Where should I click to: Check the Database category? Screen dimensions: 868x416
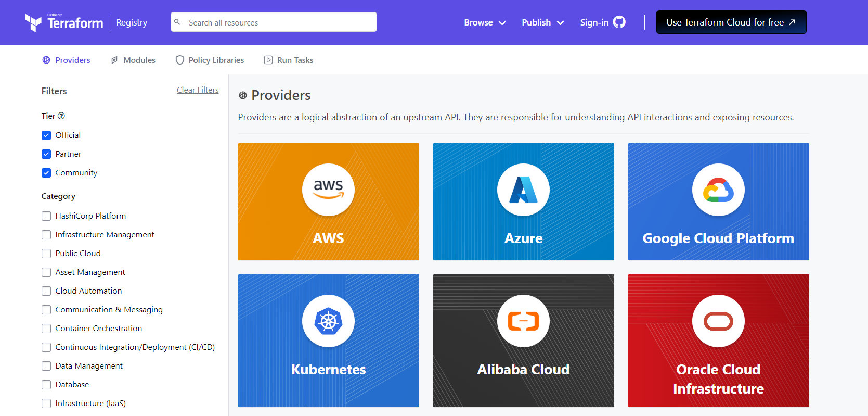coord(46,385)
